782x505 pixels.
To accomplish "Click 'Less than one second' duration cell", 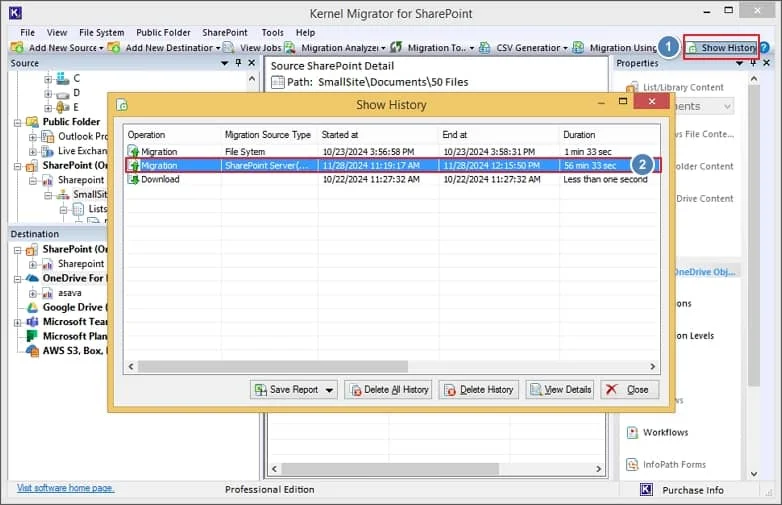I will point(605,179).
